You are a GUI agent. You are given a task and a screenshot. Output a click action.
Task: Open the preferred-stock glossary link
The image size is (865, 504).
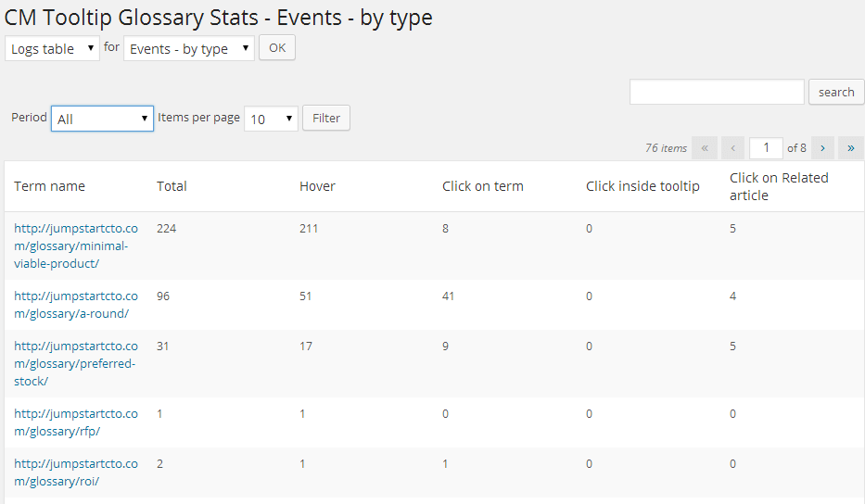75,363
